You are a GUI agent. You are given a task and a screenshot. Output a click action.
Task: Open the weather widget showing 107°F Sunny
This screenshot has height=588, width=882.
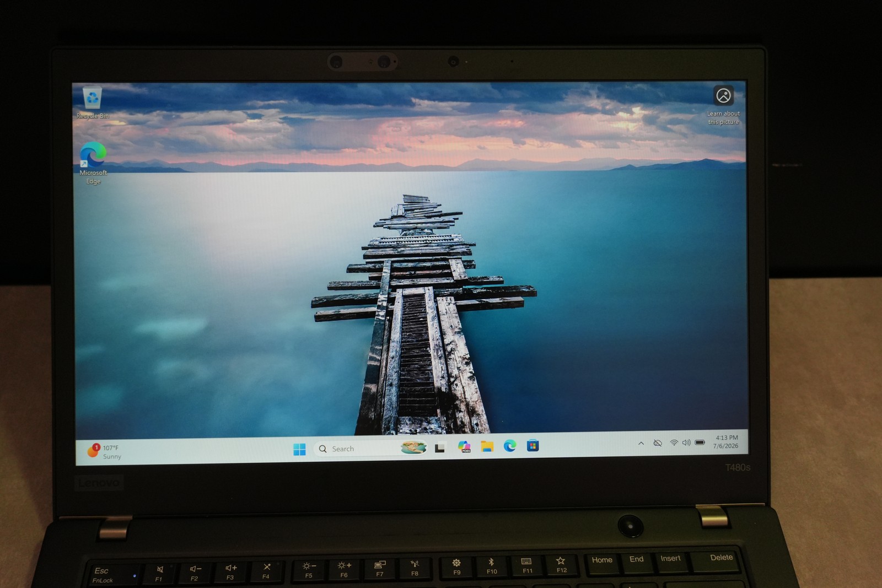[104, 451]
